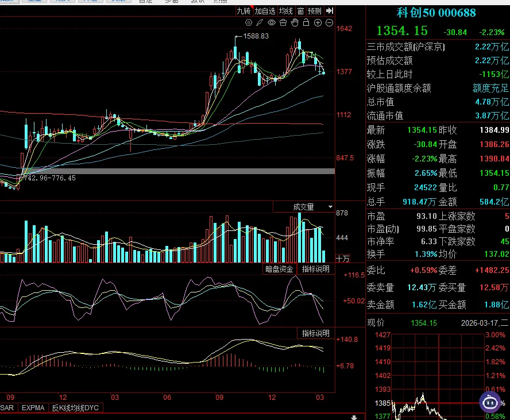Click the 委比 +0.59% value
The image size is (510, 420).
[x=424, y=271]
